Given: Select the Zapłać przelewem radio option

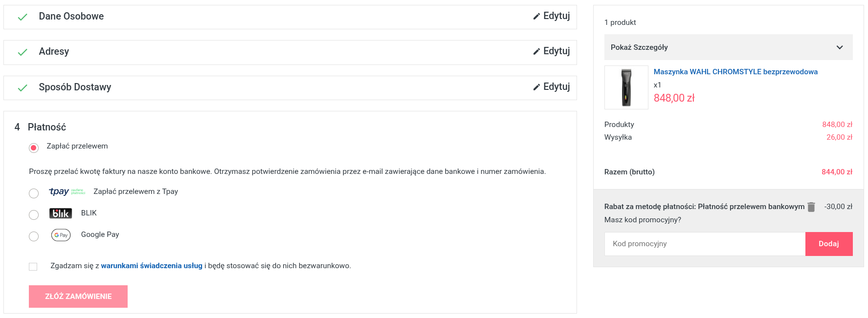Looking at the screenshot, I should coord(34,148).
